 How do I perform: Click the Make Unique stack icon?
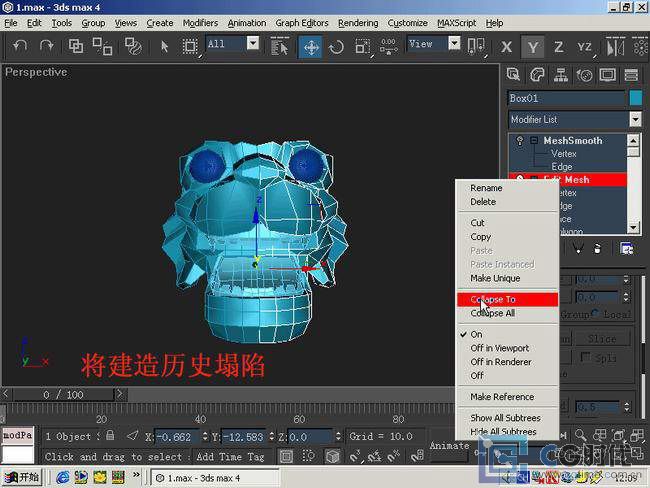[578, 248]
